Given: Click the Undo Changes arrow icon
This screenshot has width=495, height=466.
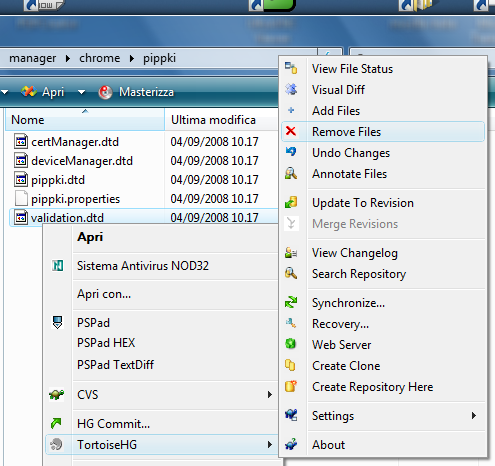Looking at the screenshot, I should coord(291,152).
